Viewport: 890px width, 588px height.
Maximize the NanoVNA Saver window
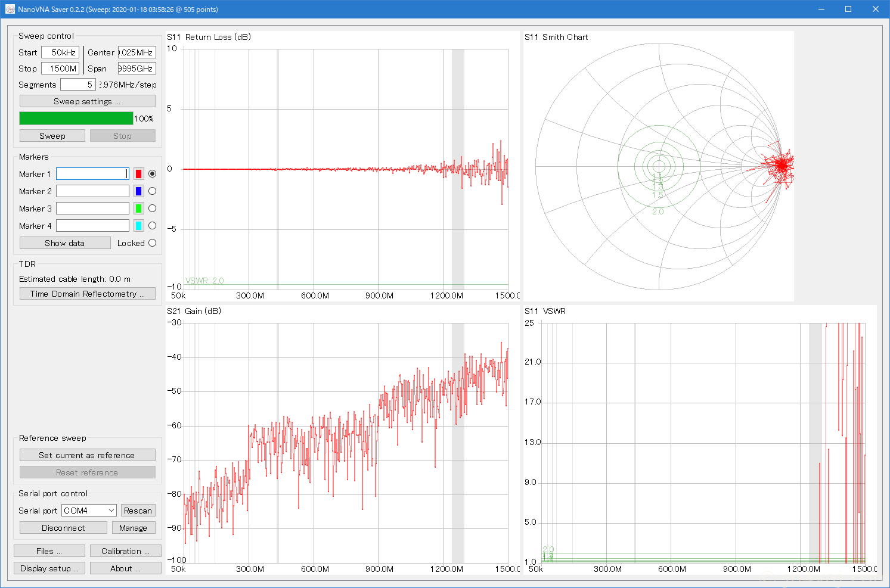coord(849,9)
